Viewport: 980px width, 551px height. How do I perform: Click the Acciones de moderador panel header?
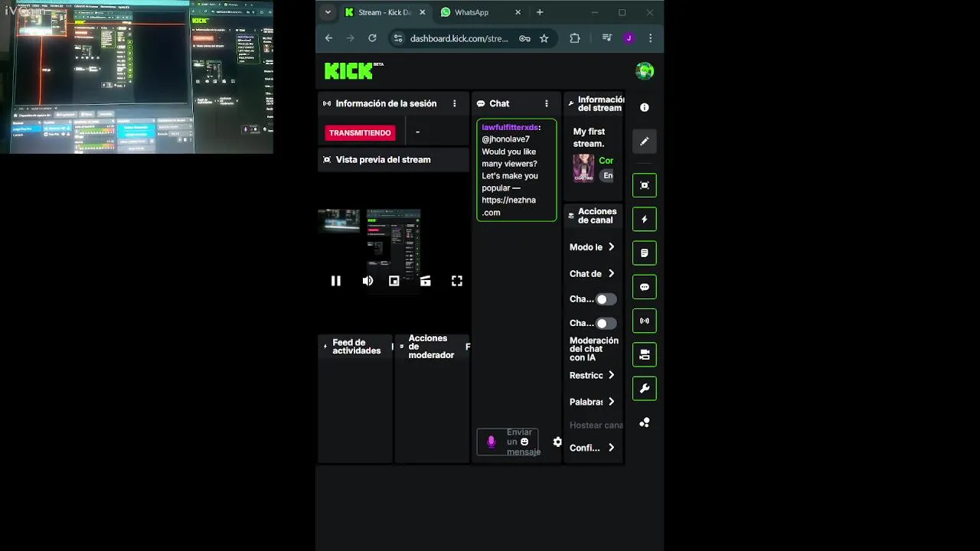tap(431, 347)
